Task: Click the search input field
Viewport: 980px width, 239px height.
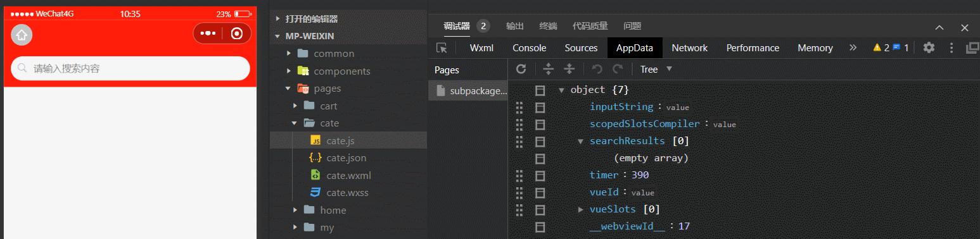Action: pyautogui.click(x=130, y=68)
